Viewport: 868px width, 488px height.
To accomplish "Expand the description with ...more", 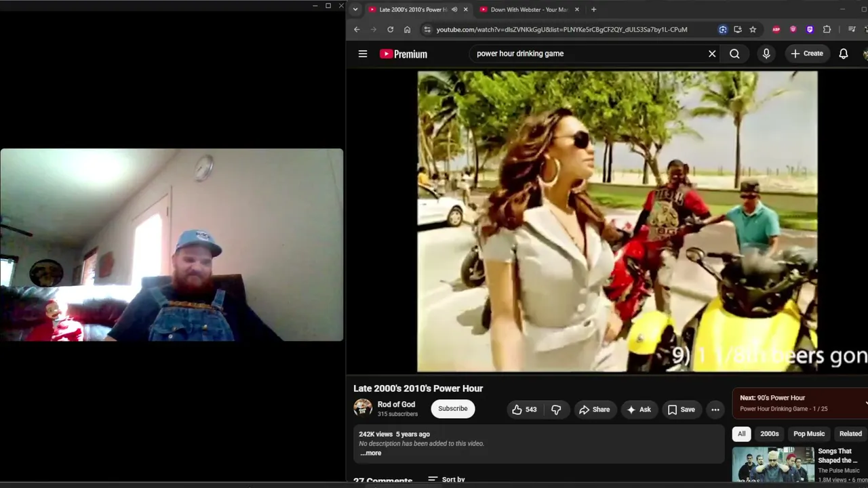I will 370,453.
